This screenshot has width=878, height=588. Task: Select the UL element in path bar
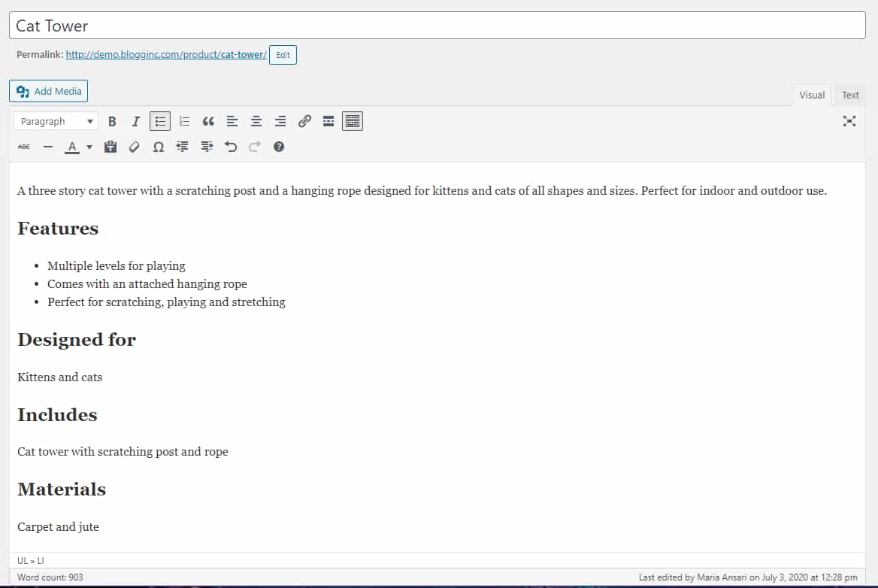point(23,561)
